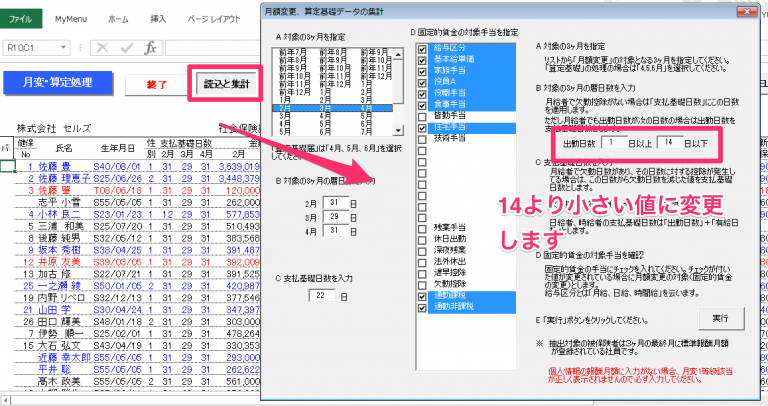Click the 氏名 column header
Image resolution: width=768 pixels, height=406 pixels.
click(64, 148)
